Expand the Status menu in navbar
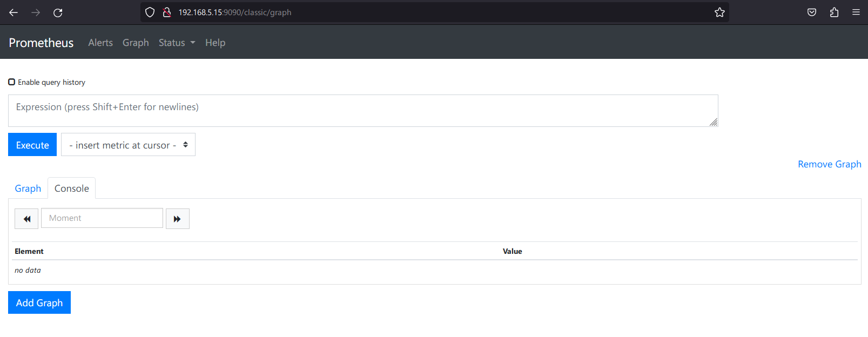 point(177,43)
